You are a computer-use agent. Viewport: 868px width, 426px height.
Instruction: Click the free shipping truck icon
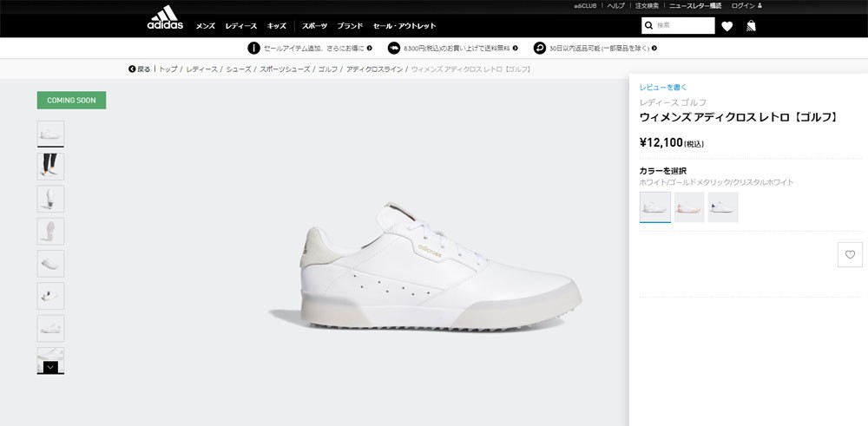click(x=393, y=48)
